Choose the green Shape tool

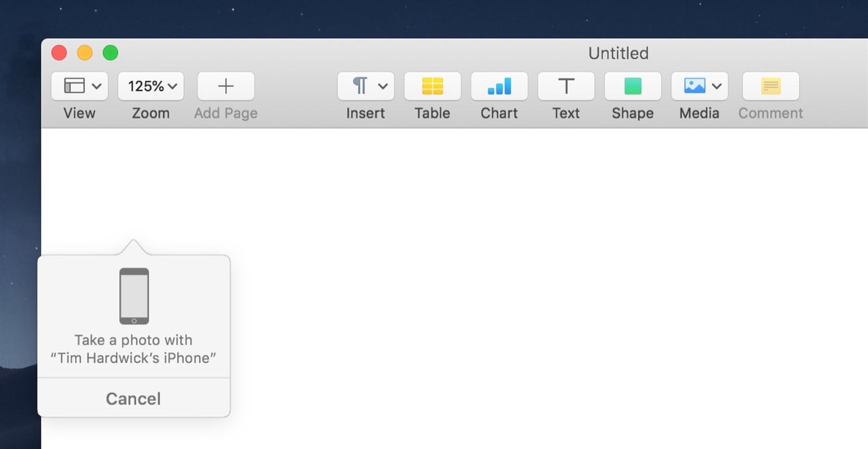tap(633, 86)
